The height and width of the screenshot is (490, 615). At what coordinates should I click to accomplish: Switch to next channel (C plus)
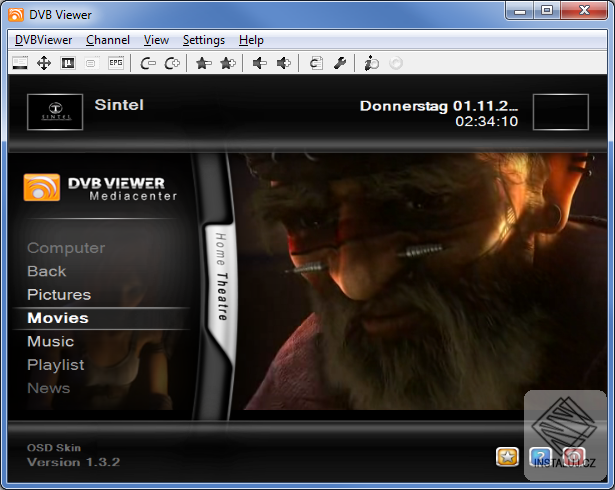coord(172,63)
